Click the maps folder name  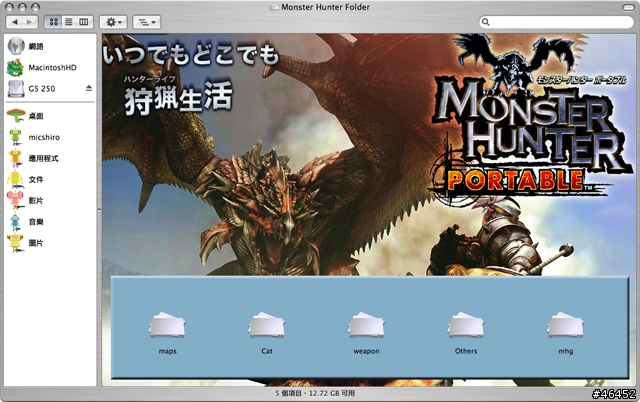[167, 351]
